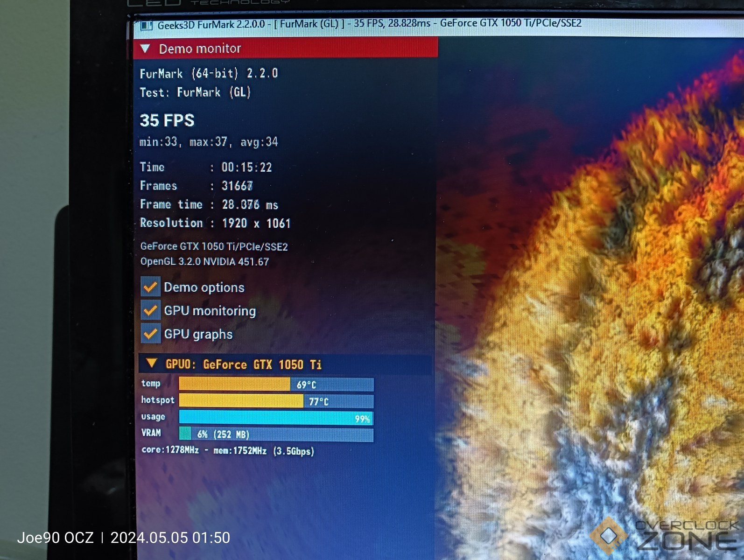Click the temp bar showing 69°C
Screen dimensions: 744x560
(x=276, y=384)
